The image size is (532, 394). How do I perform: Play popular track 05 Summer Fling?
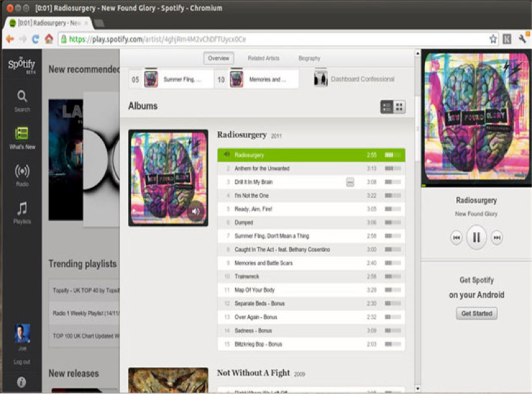click(171, 79)
